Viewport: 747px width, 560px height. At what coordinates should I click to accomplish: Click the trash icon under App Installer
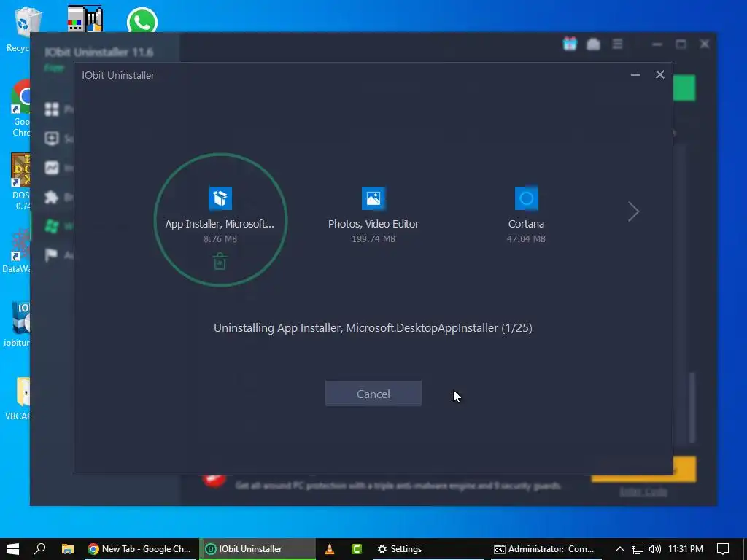click(220, 262)
